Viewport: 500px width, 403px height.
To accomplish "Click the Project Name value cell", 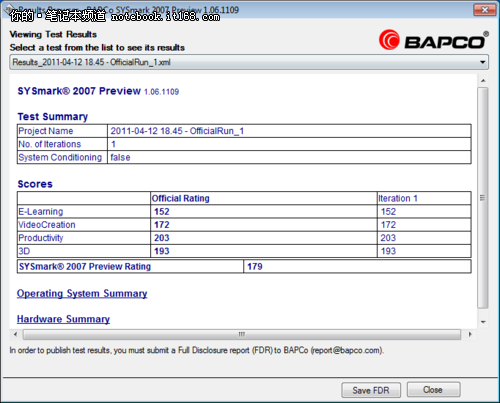I will (x=289, y=131).
